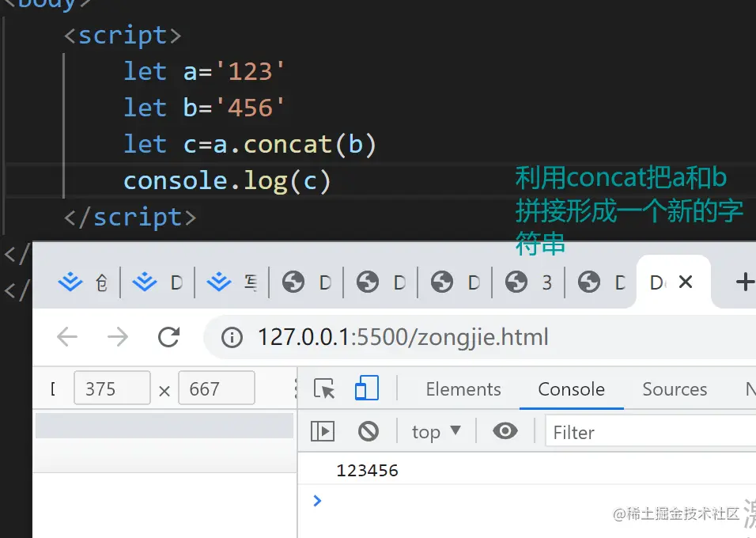756x538 pixels.
Task: Switch to the Console panel
Action: [x=571, y=389]
